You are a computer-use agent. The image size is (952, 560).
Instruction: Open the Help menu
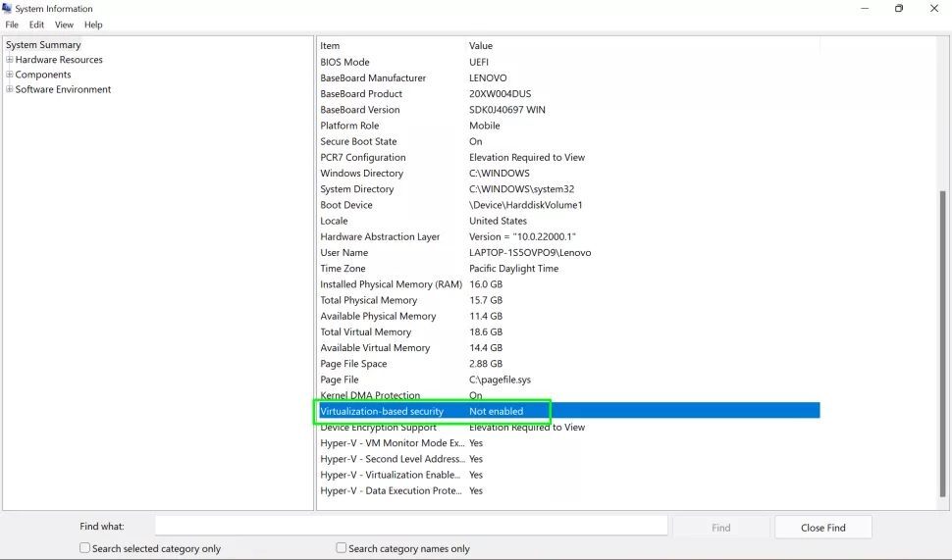[93, 25]
